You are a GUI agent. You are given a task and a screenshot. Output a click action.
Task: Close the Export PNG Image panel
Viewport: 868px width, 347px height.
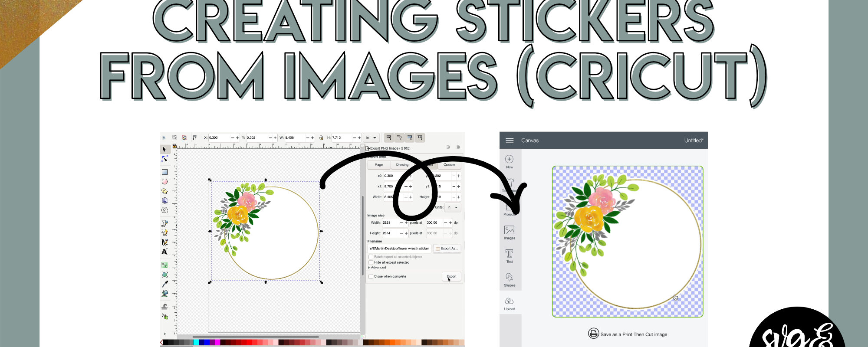[x=458, y=147]
